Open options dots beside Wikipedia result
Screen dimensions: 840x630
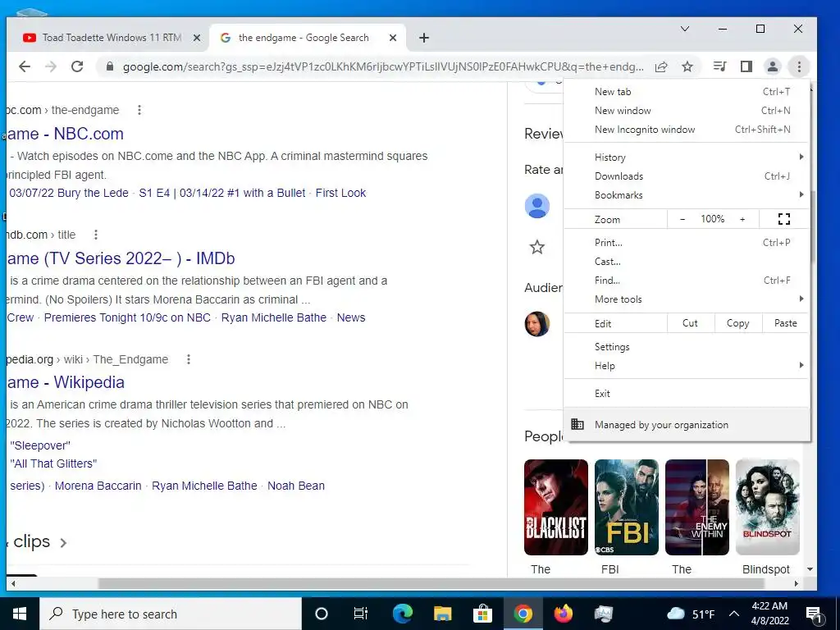189,359
